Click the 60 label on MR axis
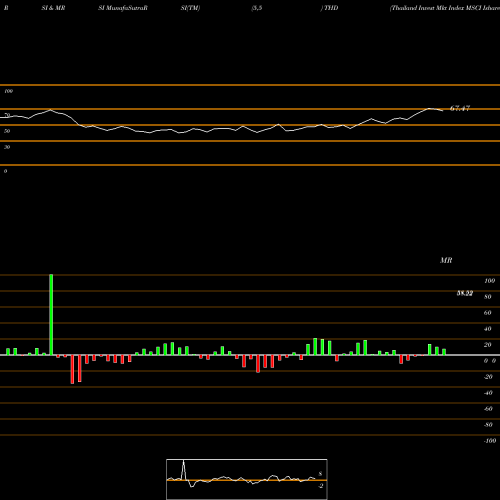 click(488, 313)
